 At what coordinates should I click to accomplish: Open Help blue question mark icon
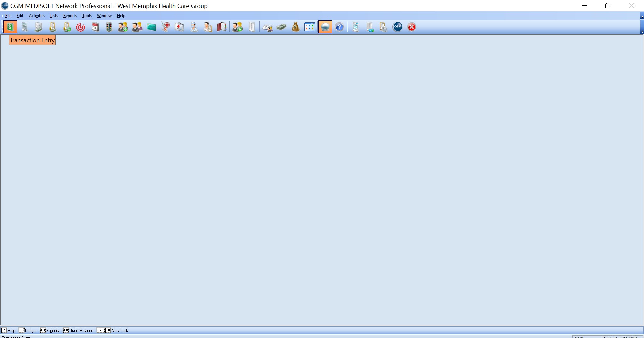pos(339,27)
